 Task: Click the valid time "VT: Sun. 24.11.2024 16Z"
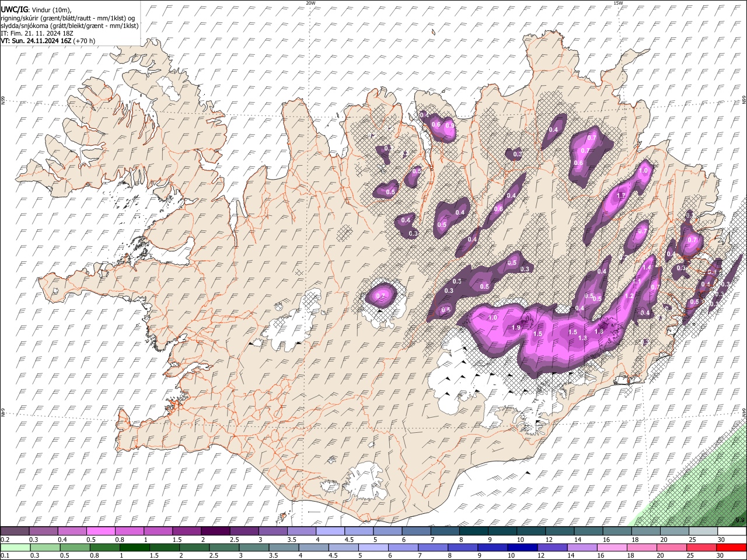pyautogui.click(x=36, y=41)
